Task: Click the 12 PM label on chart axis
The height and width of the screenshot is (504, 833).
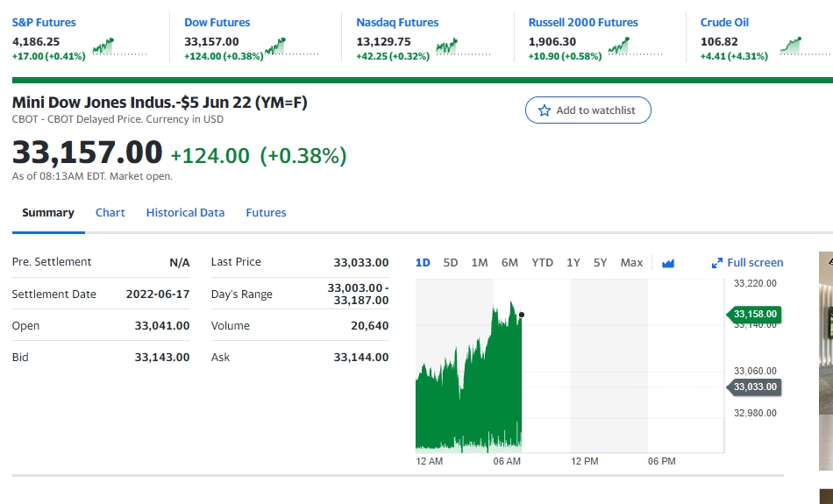Action: (x=584, y=462)
